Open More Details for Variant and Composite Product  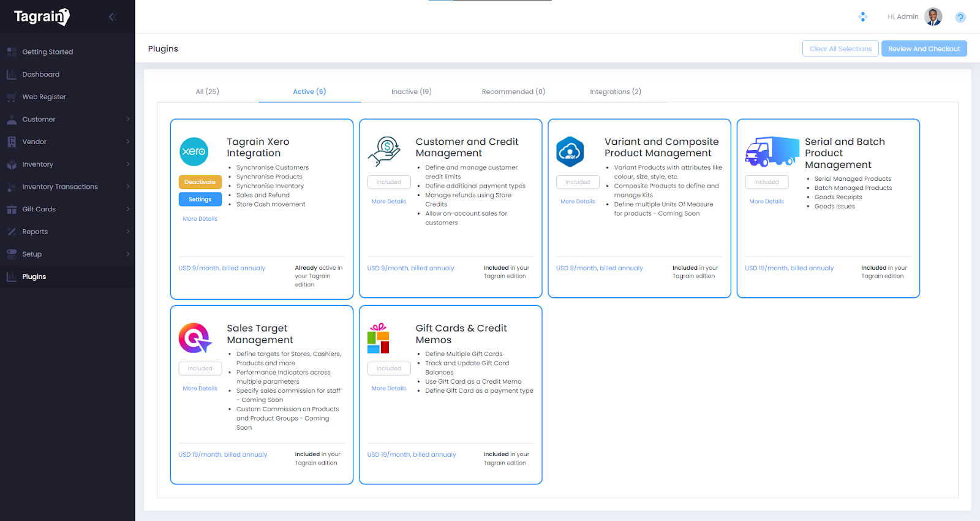pos(578,202)
